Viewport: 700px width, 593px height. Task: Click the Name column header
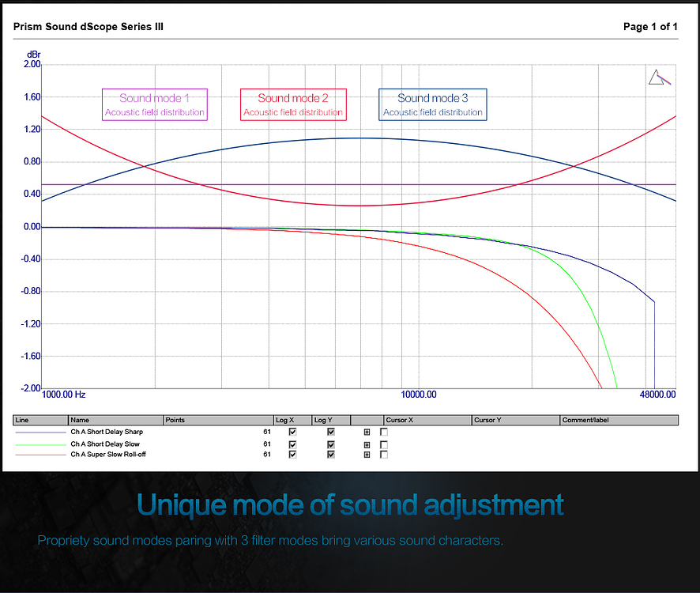pos(115,421)
